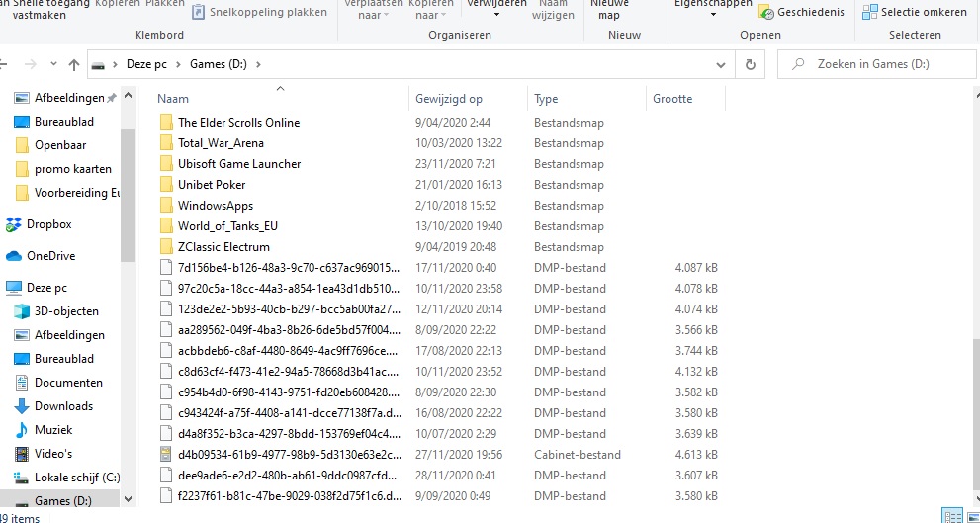
Task: Select the Openbaar folder in sidebar
Action: (50, 145)
